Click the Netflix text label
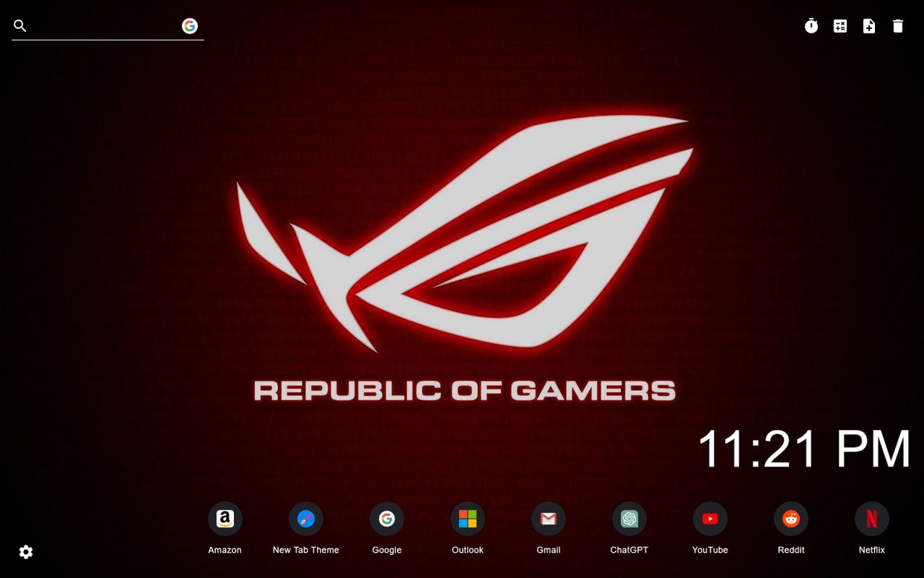This screenshot has width=924, height=578. click(x=872, y=550)
